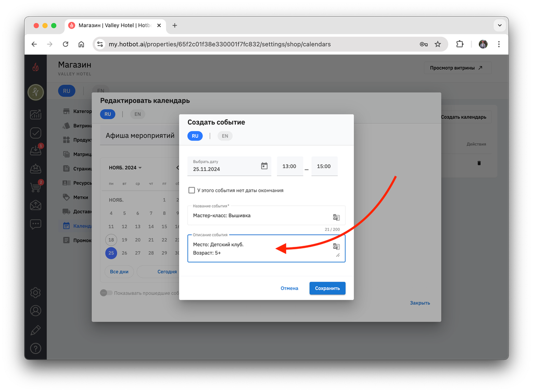
Task: Delete calendar via trash icon
Action: 479,163
